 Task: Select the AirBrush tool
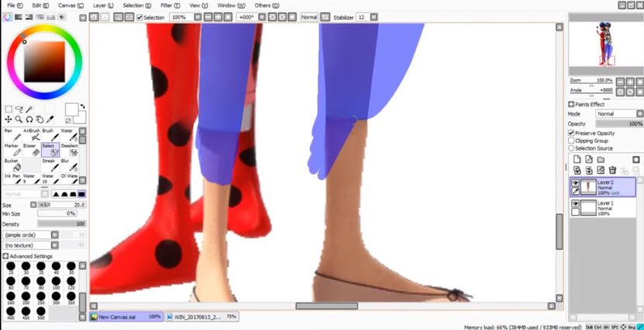tap(30, 137)
